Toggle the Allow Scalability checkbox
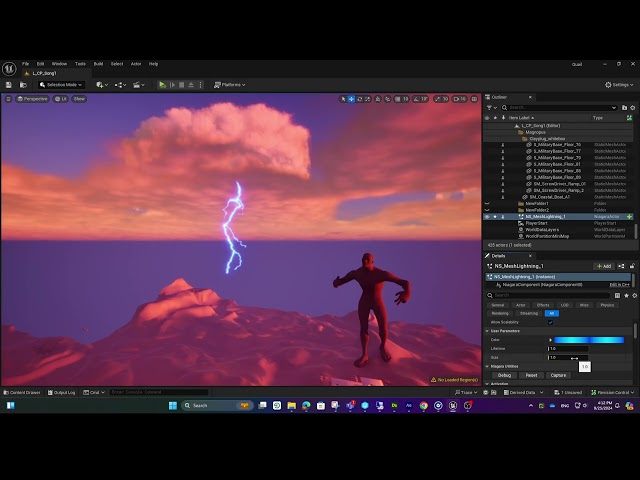Screen dimensions: 640x480 coord(550,322)
